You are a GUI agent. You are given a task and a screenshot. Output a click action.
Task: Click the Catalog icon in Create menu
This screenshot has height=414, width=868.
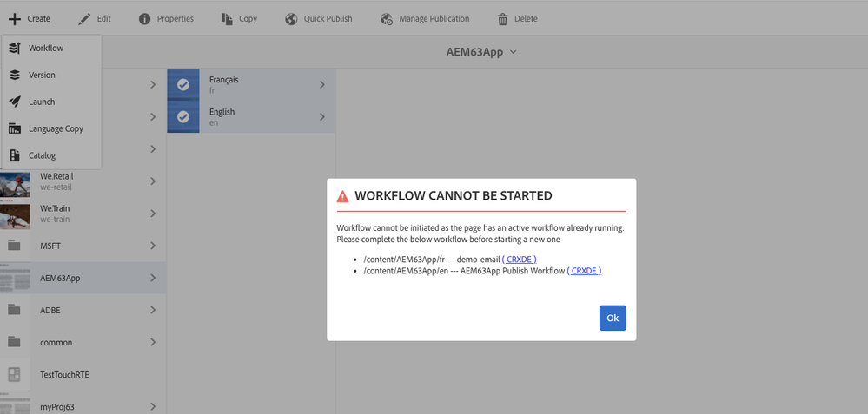point(15,155)
